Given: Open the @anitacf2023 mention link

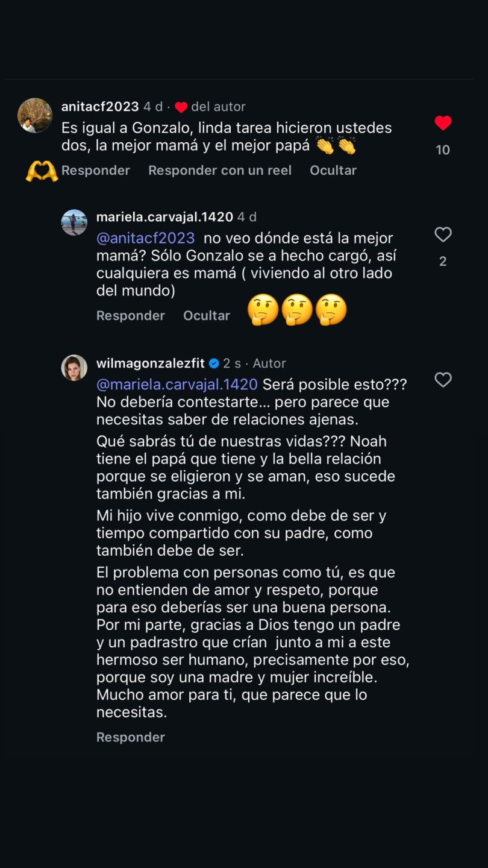Looking at the screenshot, I should point(146,239).
